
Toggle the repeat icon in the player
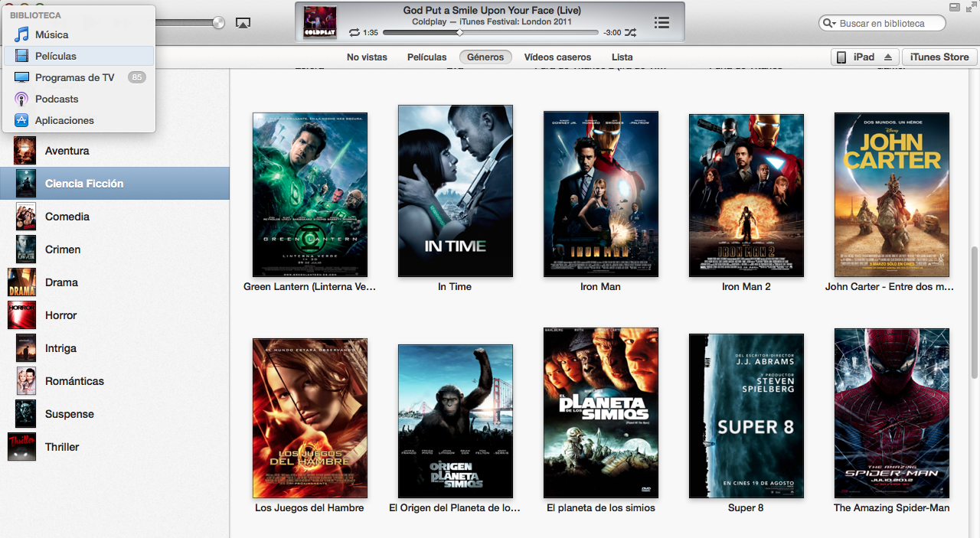tap(354, 33)
